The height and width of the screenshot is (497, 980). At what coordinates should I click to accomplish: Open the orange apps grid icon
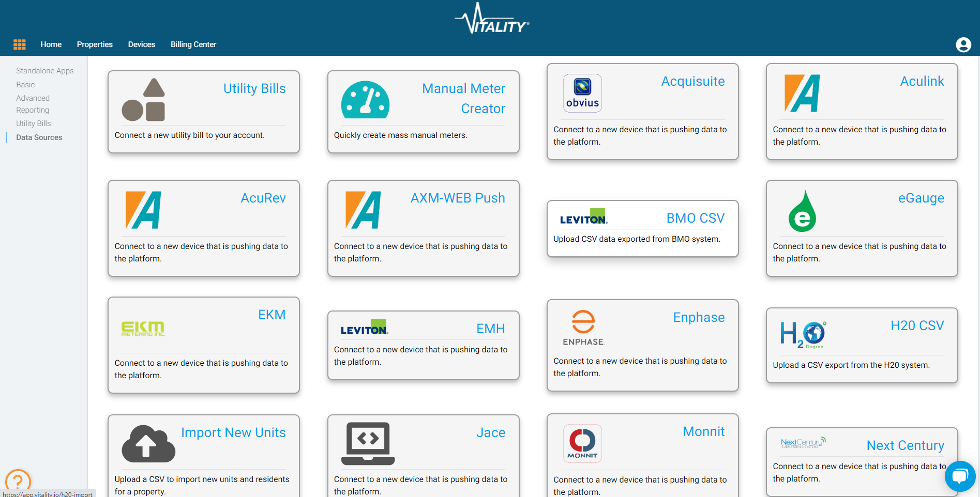click(20, 44)
